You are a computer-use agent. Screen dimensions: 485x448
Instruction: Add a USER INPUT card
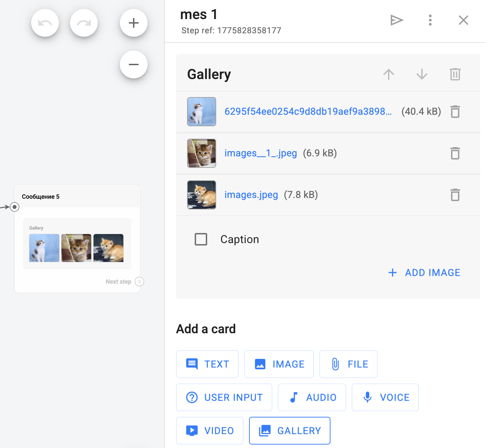(224, 397)
